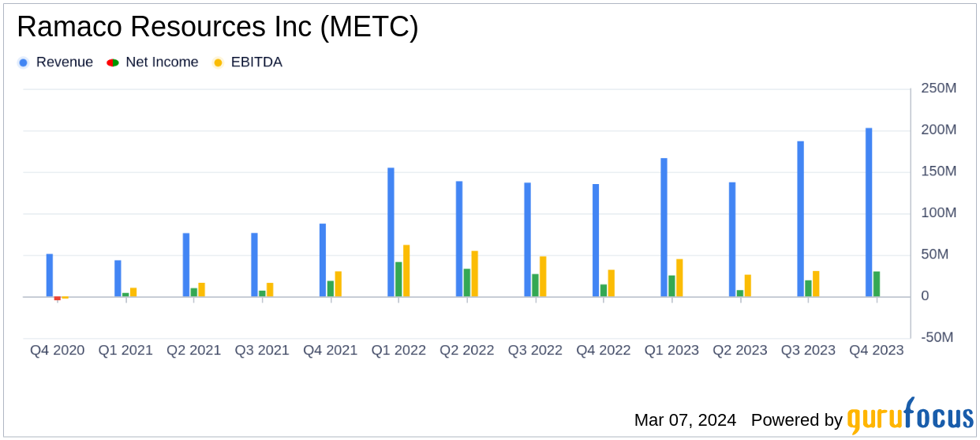Click the Q4 2020 red Net Income bar
This screenshot has width=980, height=440.
click(x=57, y=299)
